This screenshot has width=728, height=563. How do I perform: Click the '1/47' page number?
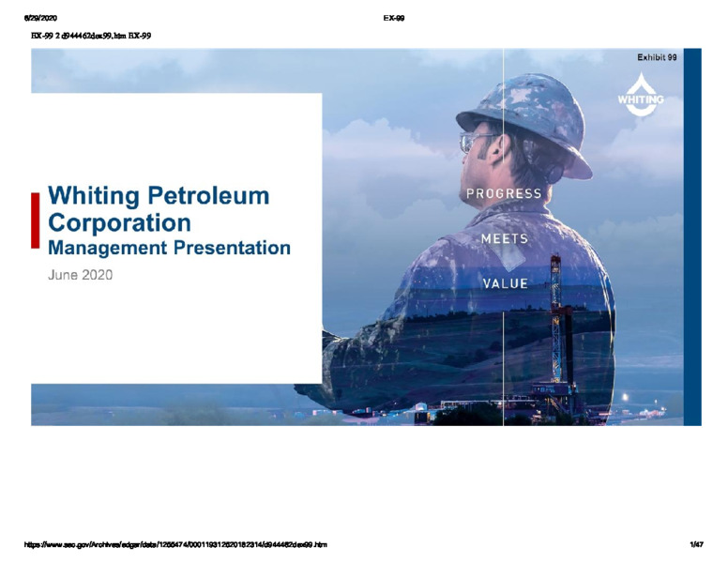[697, 544]
